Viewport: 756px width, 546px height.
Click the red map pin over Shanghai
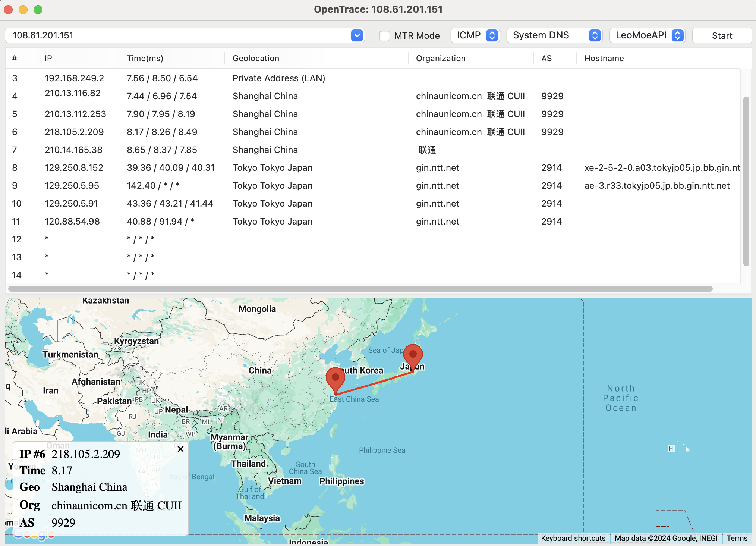335,378
